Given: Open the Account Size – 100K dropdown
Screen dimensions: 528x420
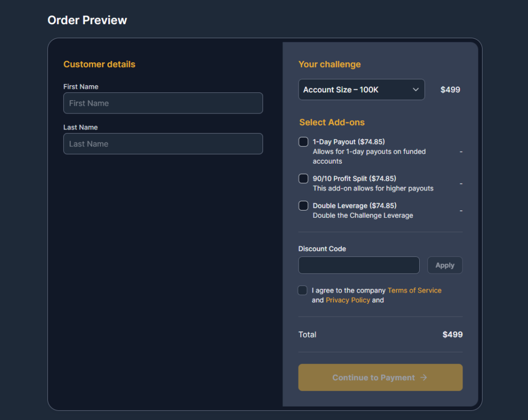Looking at the screenshot, I should coord(361,90).
